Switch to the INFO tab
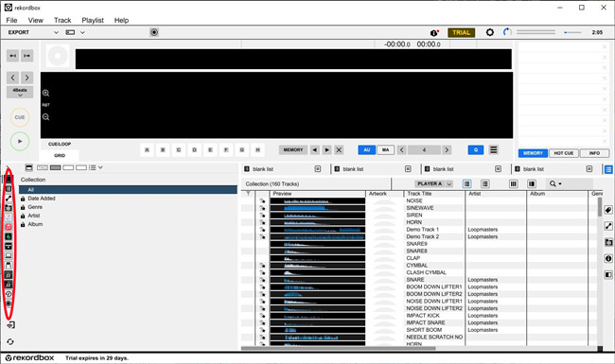The width and height of the screenshot is (615, 364). click(x=594, y=153)
